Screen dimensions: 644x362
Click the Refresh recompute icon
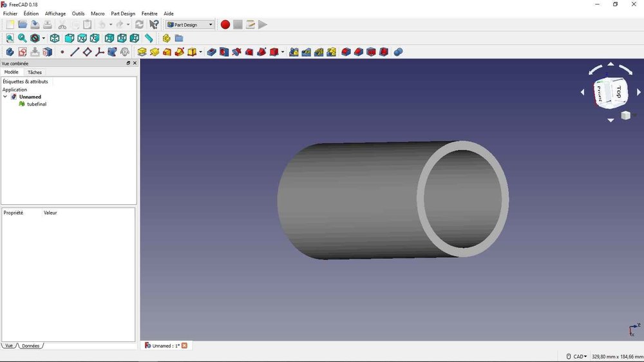(x=139, y=24)
